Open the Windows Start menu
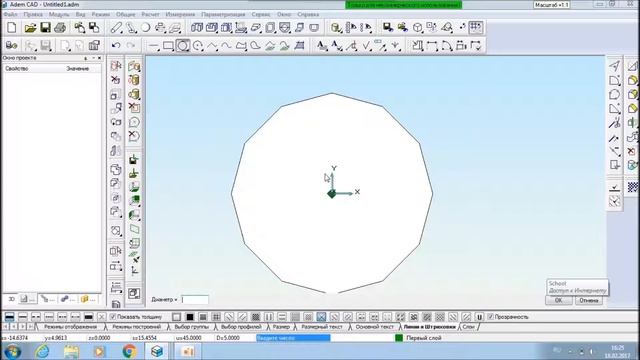 13,351
